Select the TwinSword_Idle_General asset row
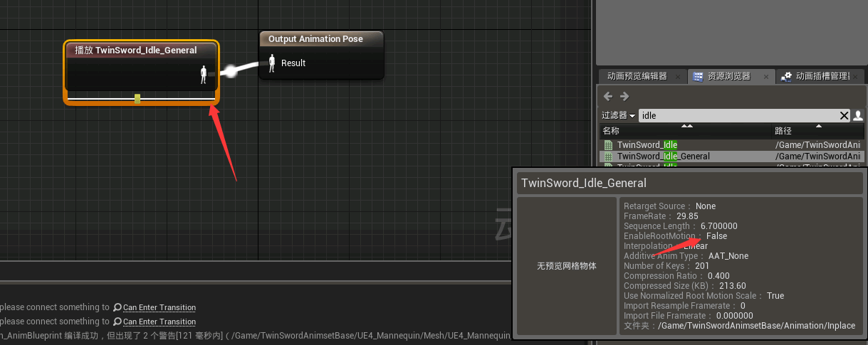868x345 pixels. [733, 156]
